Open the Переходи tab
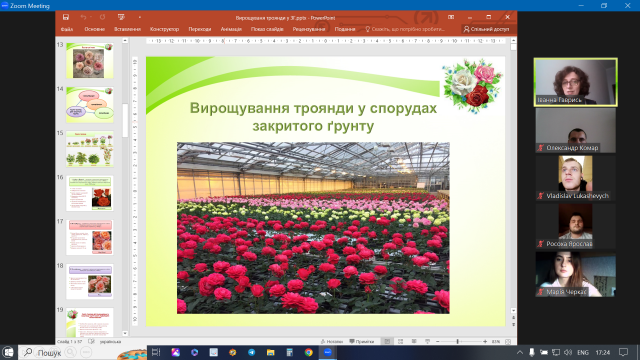The image size is (640, 360). [x=200, y=29]
